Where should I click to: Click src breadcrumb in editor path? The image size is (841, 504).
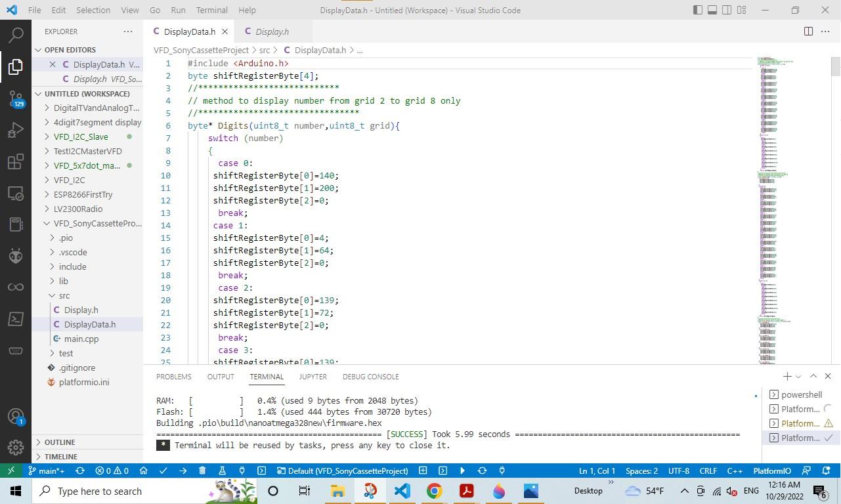click(x=265, y=50)
